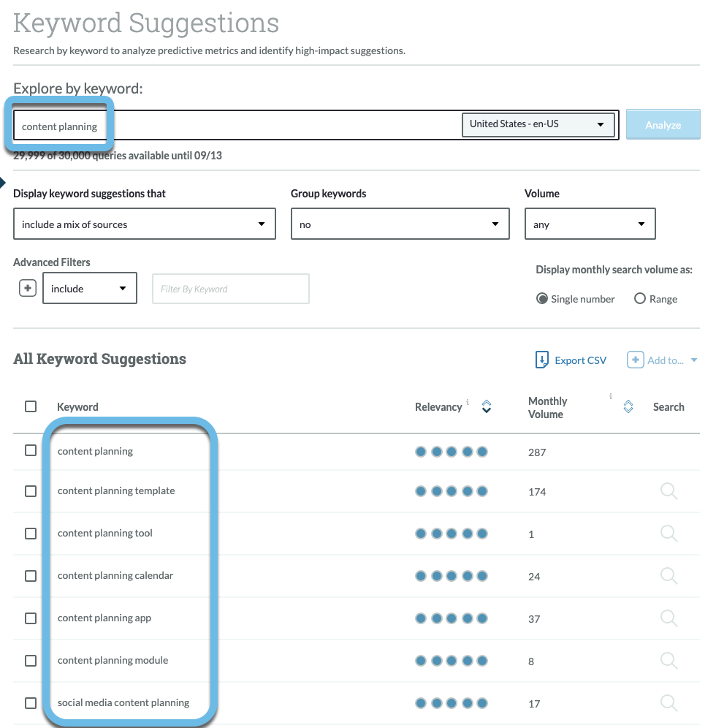This screenshot has height=728, width=716.
Task: Click the plus icon under Advanced Filters
Action: pyautogui.click(x=27, y=287)
